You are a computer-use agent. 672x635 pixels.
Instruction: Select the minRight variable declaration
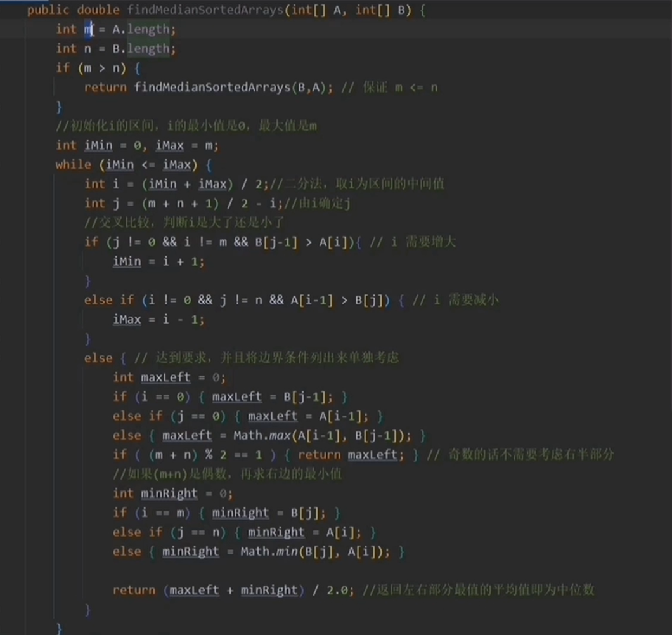[169, 493]
